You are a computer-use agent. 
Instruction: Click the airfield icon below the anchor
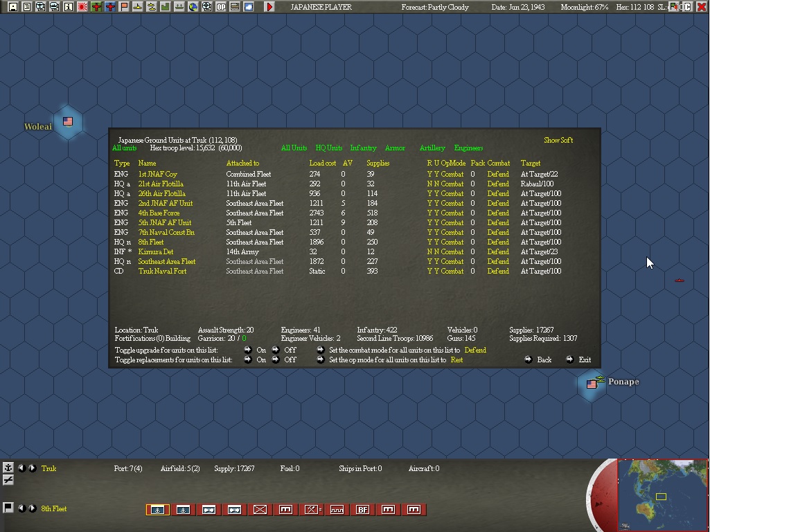pos(8,479)
